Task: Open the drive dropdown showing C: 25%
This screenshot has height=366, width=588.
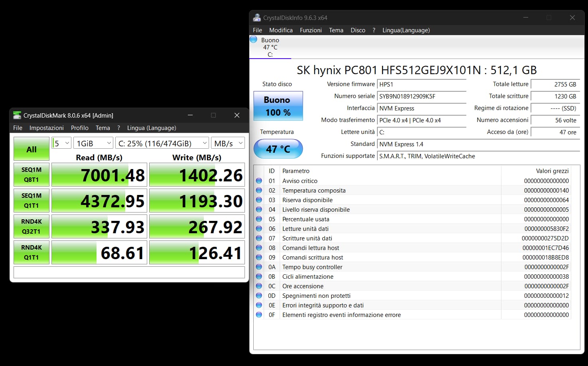Action: (162, 143)
